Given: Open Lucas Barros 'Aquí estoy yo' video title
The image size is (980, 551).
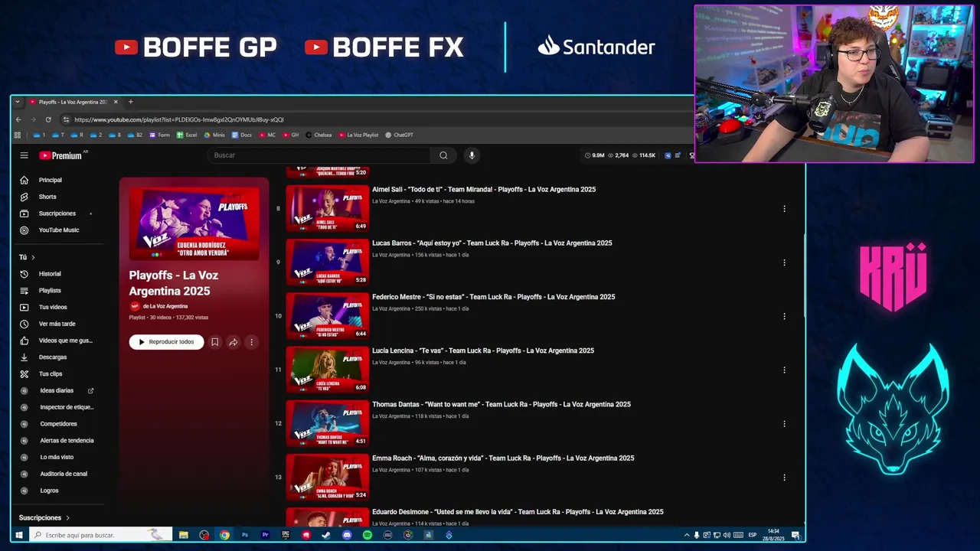Looking at the screenshot, I should point(492,243).
